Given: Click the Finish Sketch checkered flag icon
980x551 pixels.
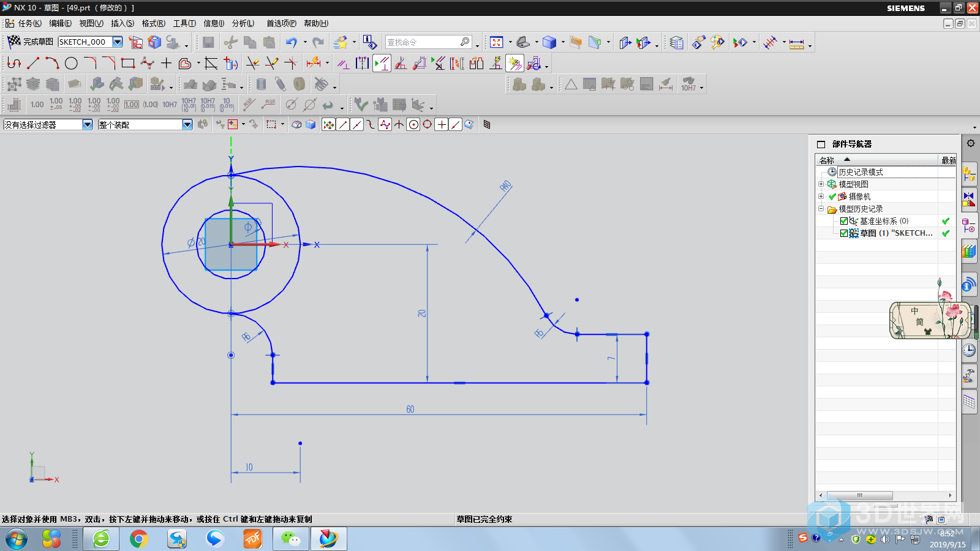Looking at the screenshot, I should click(x=13, y=42).
